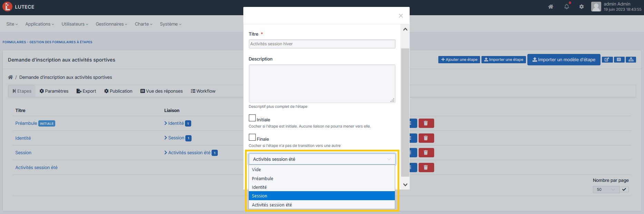Viewport: 644px width, 214px height.
Task: Open the Utilisateurs menu
Action: pyautogui.click(x=75, y=24)
